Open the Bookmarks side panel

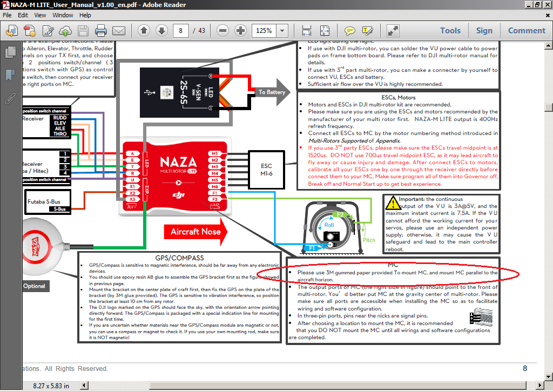[10, 75]
